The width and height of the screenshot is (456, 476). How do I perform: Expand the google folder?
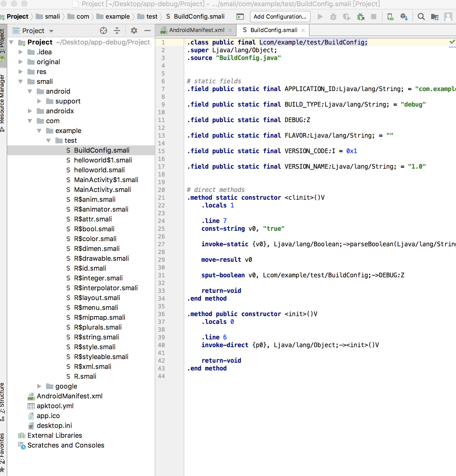[x=39, y=386]
